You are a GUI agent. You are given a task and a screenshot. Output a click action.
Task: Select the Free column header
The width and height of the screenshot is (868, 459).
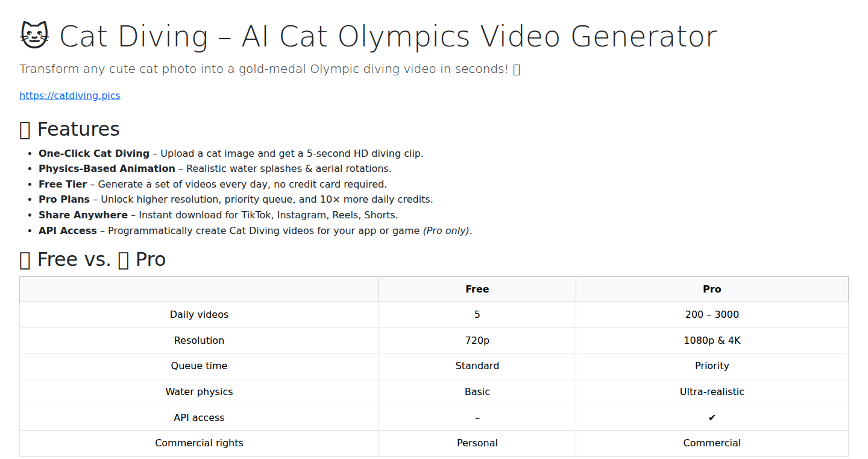click(477, 289)
